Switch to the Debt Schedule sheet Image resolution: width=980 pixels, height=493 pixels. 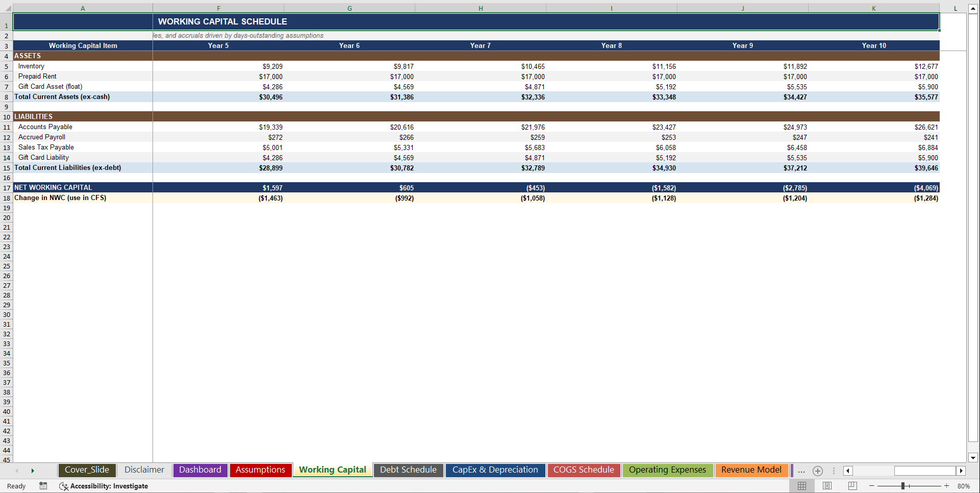408,470
